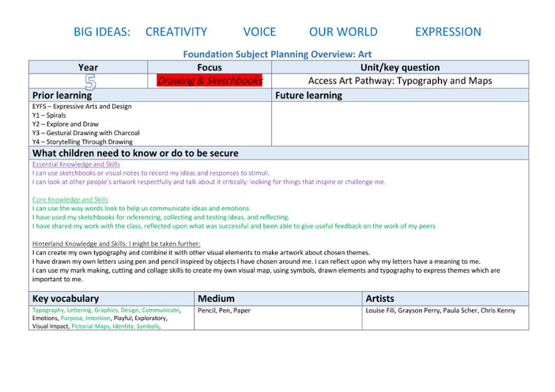Click the artists list starting Louise Fili
Viewport: 555px width, 392px height.
pos(440,310)
